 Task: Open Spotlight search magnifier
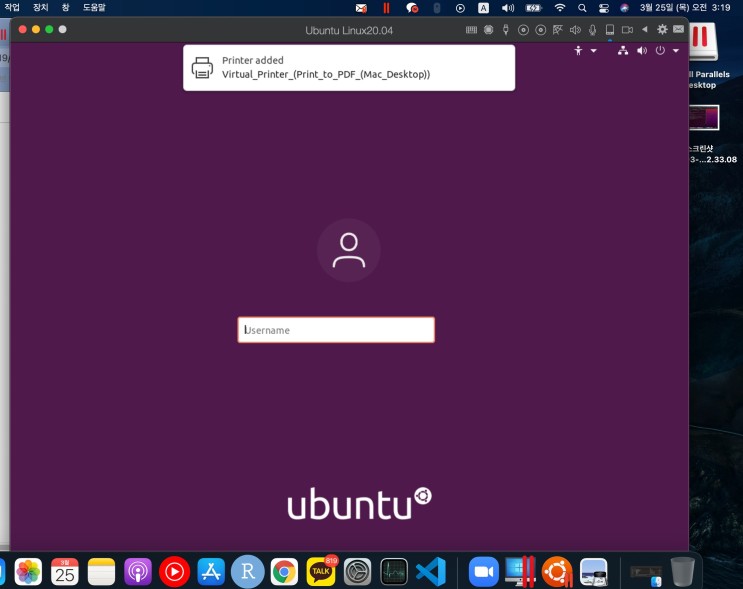point(582,8)
